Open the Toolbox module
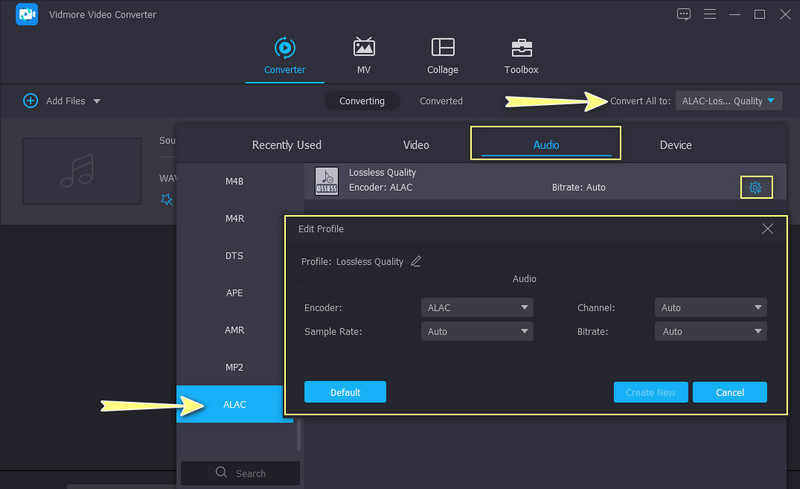 (x=521, y=47)
